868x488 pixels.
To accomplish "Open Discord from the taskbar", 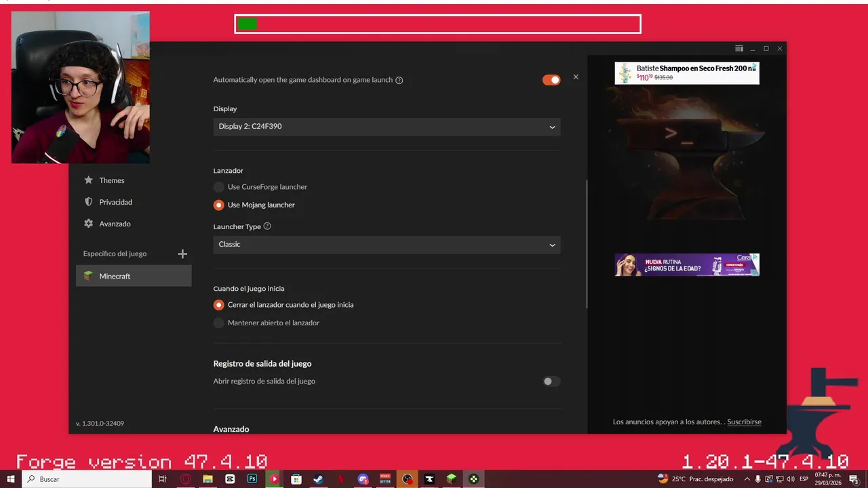I will click(x=363, y=479).
